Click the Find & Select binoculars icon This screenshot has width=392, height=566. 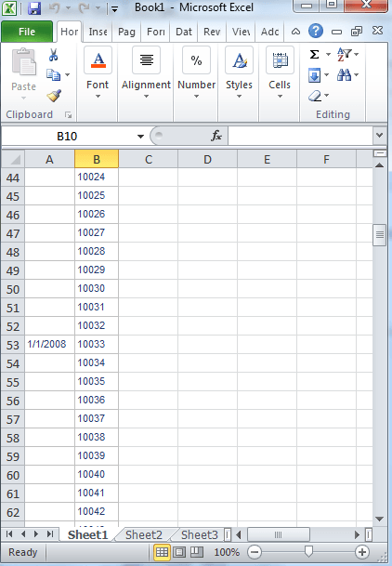pos(344,74)
